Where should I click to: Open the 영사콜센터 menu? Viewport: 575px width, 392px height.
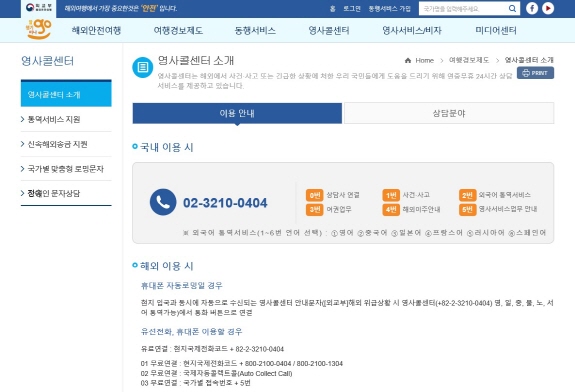(x=329, y=30)
